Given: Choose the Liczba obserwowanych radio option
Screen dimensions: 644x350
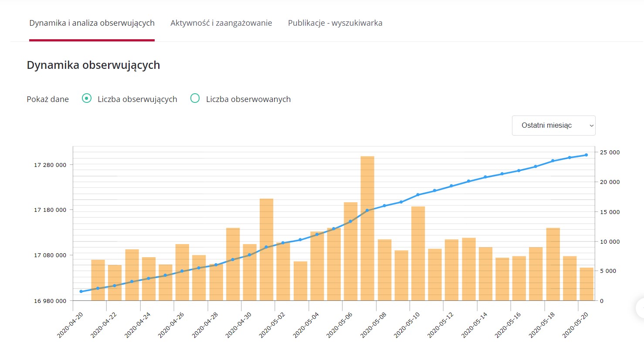Looking at the screenshot, I should pyautogui.click(x=195, y=99).
